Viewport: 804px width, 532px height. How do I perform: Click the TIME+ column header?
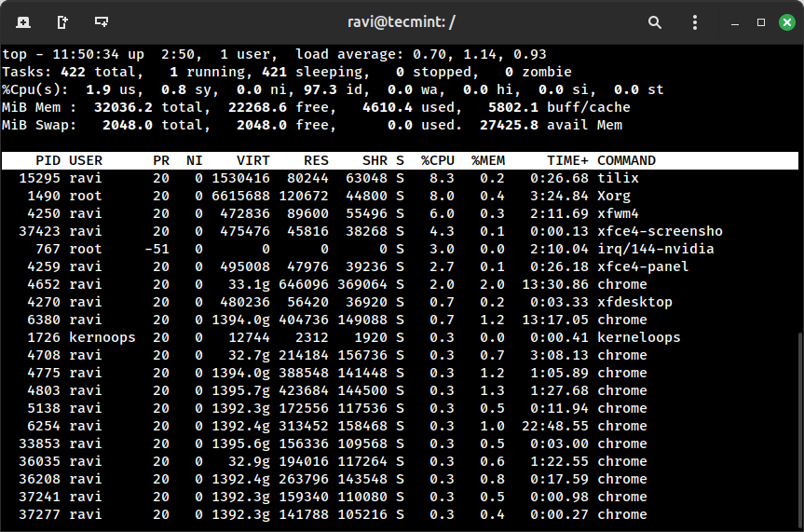click(567, 160)
